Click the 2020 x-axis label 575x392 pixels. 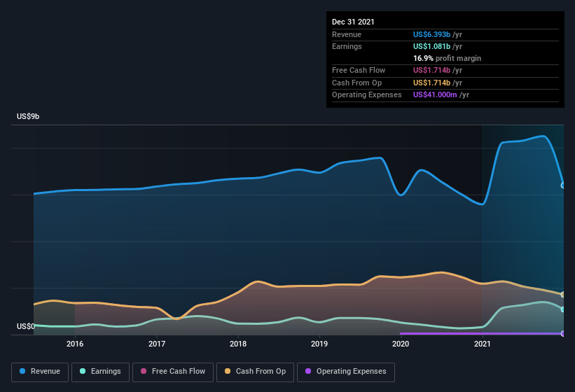[x=401, y=344]
